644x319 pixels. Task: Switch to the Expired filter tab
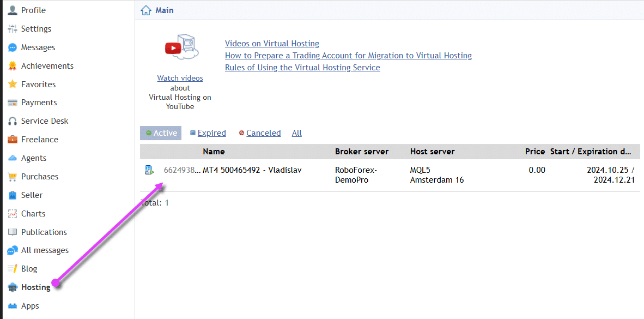point(211,133)
